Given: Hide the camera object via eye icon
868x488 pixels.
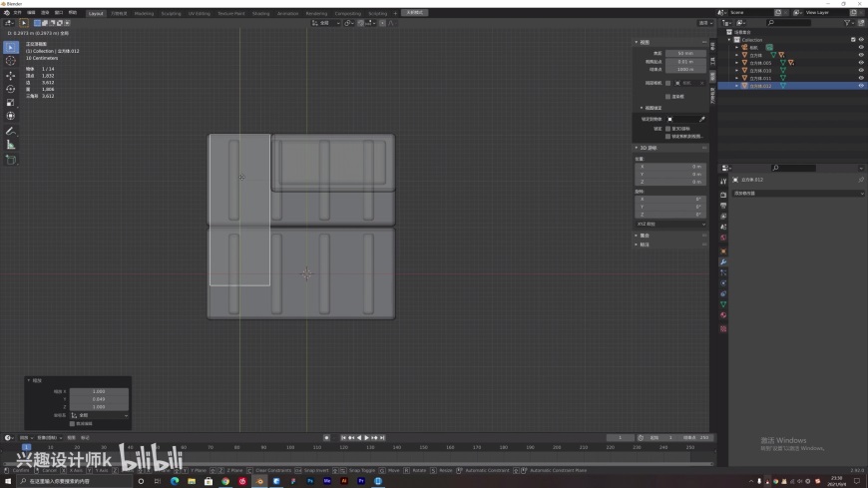Looking at the screenshot, I should (x=861, y=48).
